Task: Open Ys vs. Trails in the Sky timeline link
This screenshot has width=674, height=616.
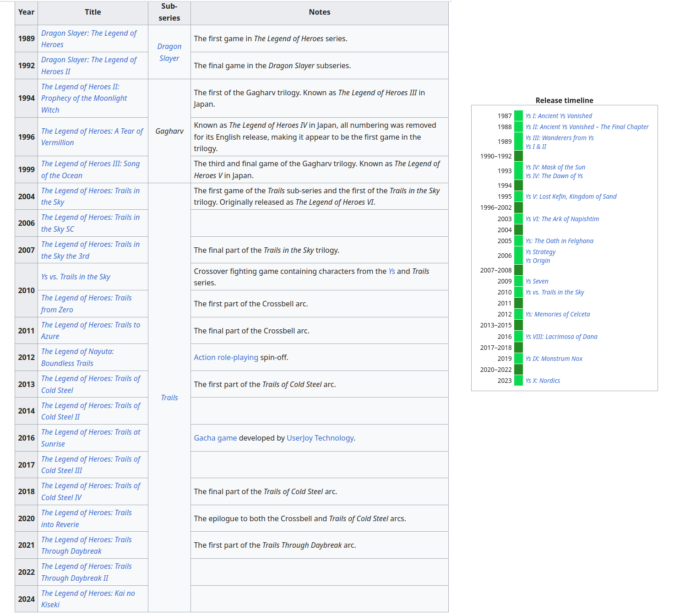Action: point(555,292)
